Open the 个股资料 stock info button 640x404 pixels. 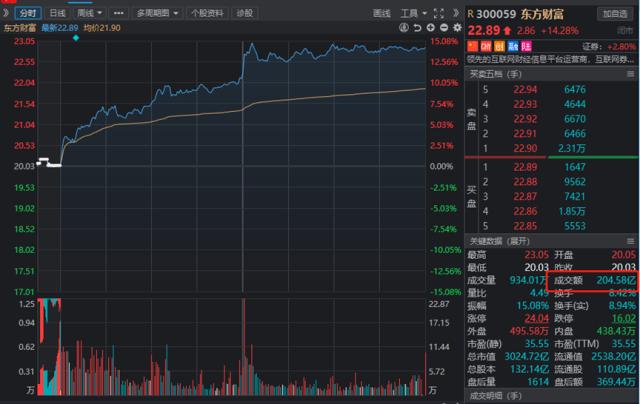(206, 13)
